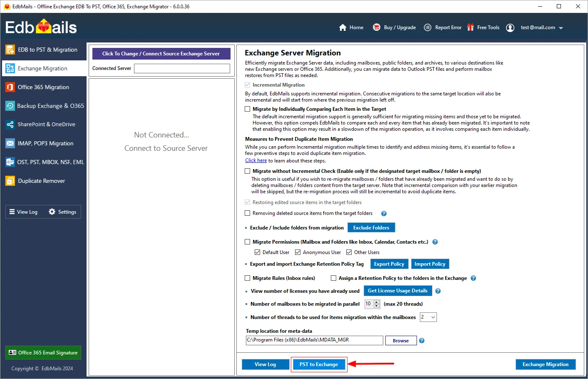Enable Migrate Rules (Inbox rules) checkbox

click(248, 278)
